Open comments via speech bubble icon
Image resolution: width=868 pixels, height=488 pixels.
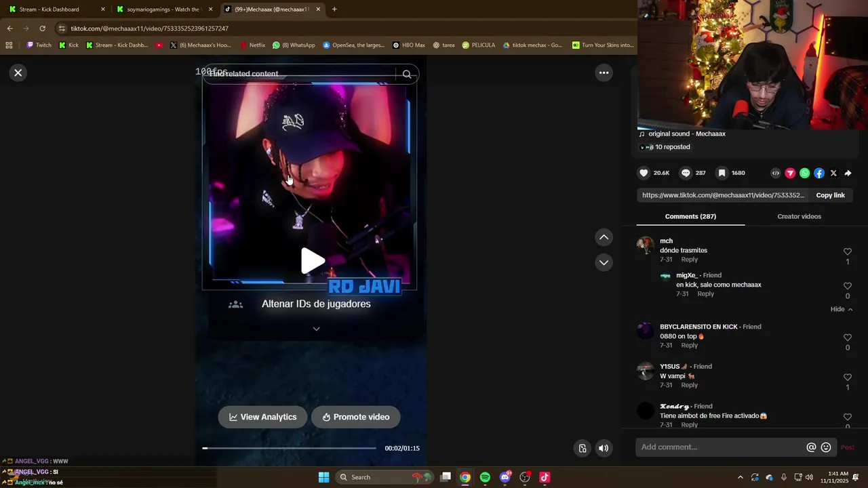pyautogui.click(x=686, y=173)
